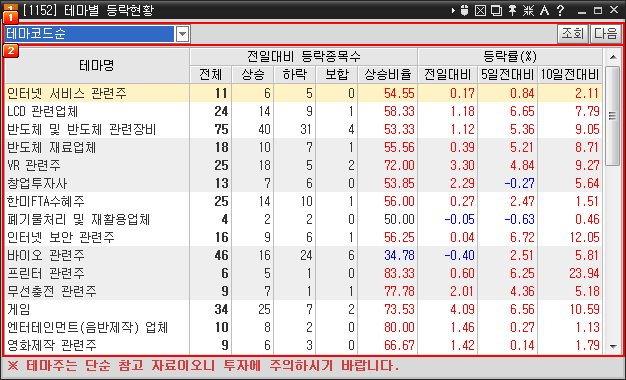626x380 pixels.
Task: Click the overlapping windows copy icon
Action: (496, 10)
